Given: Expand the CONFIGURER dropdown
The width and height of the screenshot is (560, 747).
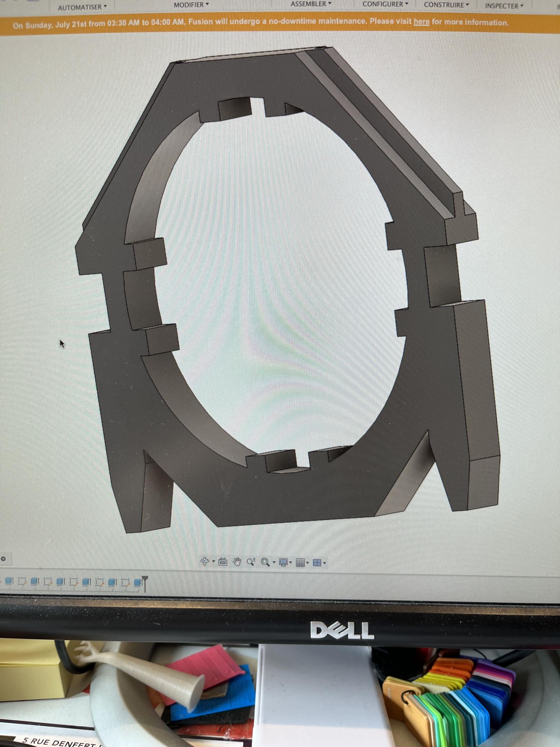Looking at the screenshot, I should tap(385, 4).
